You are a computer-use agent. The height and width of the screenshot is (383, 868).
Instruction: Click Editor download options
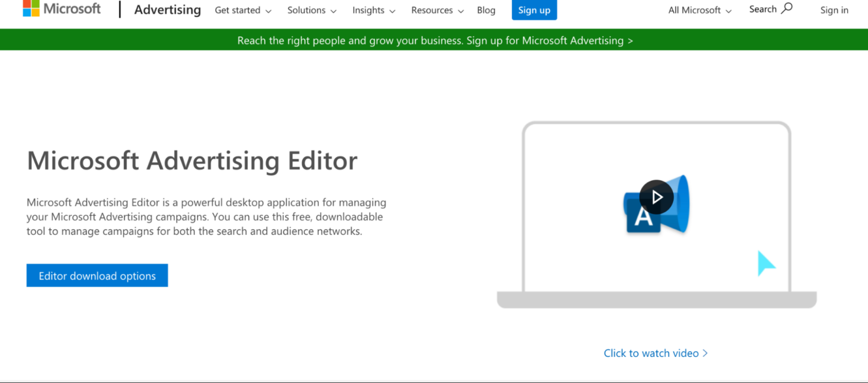click(x=97, y=275)
